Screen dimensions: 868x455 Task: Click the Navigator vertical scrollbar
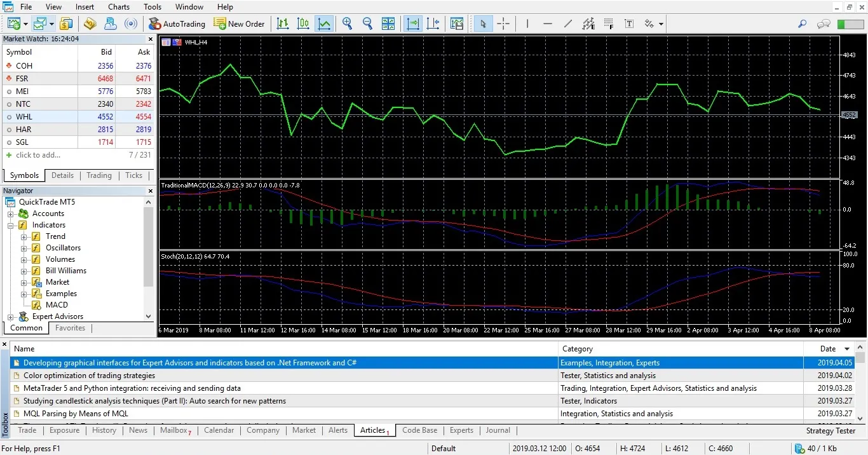pyautogui.click(x=149, y=248)
